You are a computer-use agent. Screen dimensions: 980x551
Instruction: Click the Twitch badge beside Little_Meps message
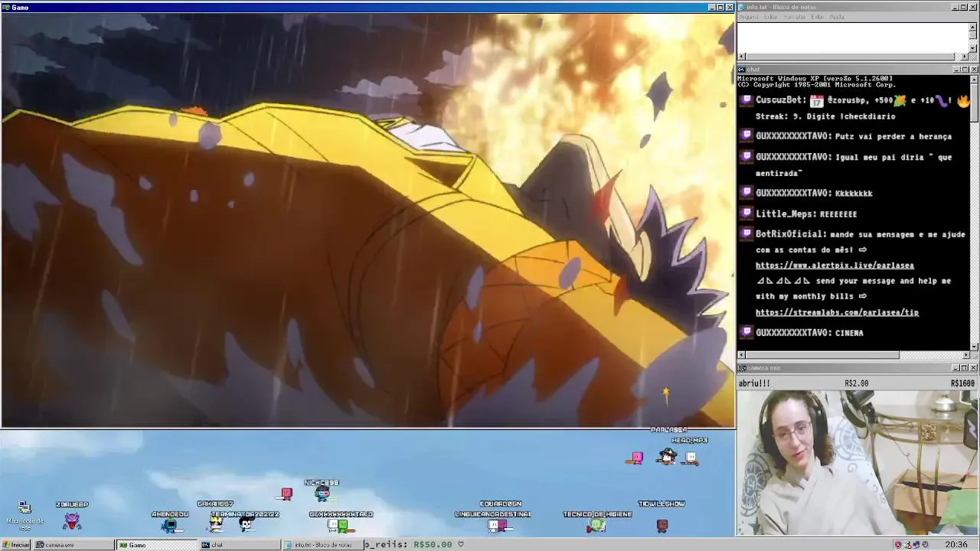746,214
